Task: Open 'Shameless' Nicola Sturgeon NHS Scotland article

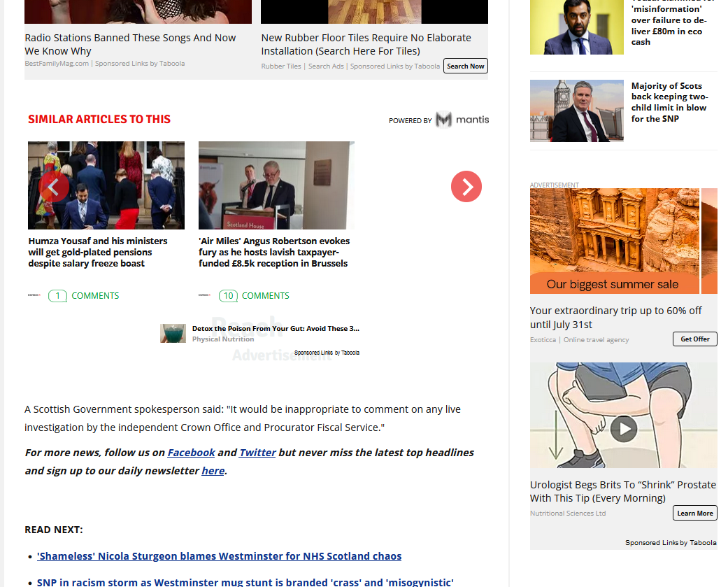Action: [x=219, y=556]
